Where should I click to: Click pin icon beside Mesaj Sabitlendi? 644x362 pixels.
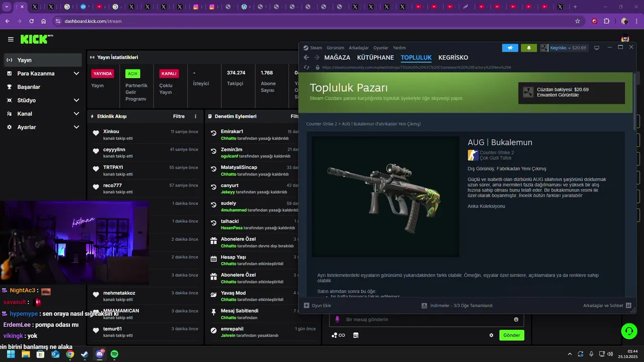[214, 312]
